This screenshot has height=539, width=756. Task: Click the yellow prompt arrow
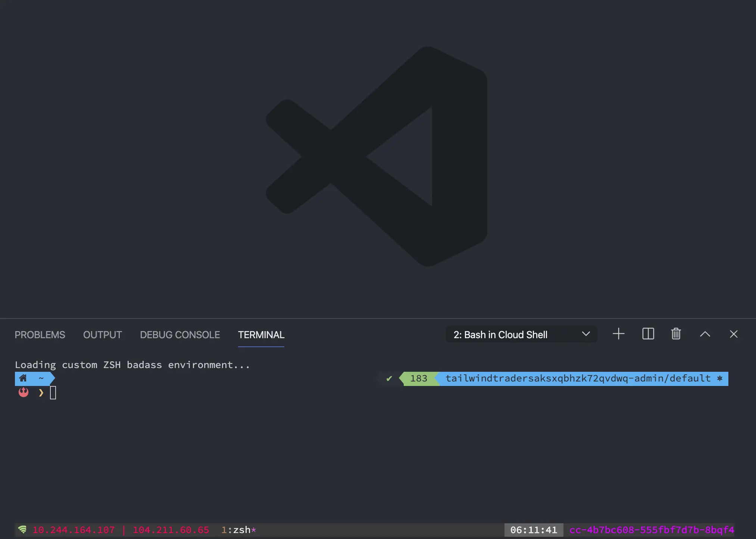41,393
